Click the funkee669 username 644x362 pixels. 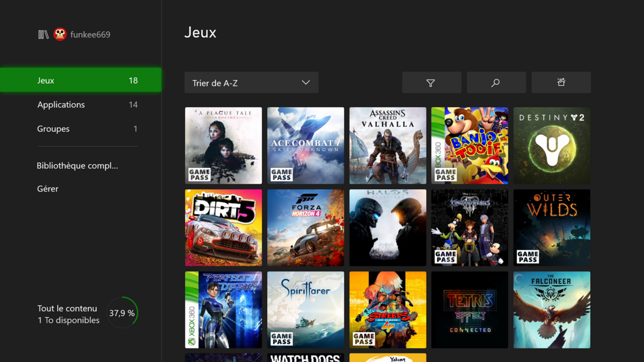[x=90, y=35]
